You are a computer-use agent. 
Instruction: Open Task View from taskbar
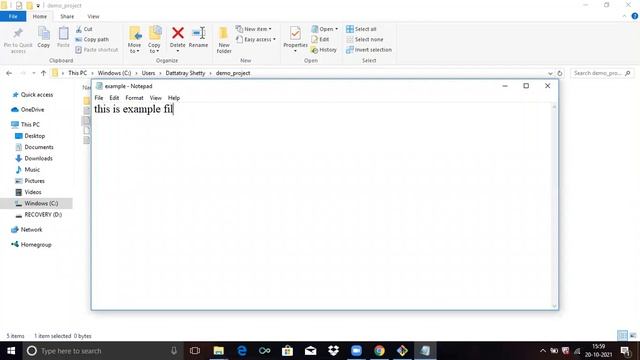[195, 351]
